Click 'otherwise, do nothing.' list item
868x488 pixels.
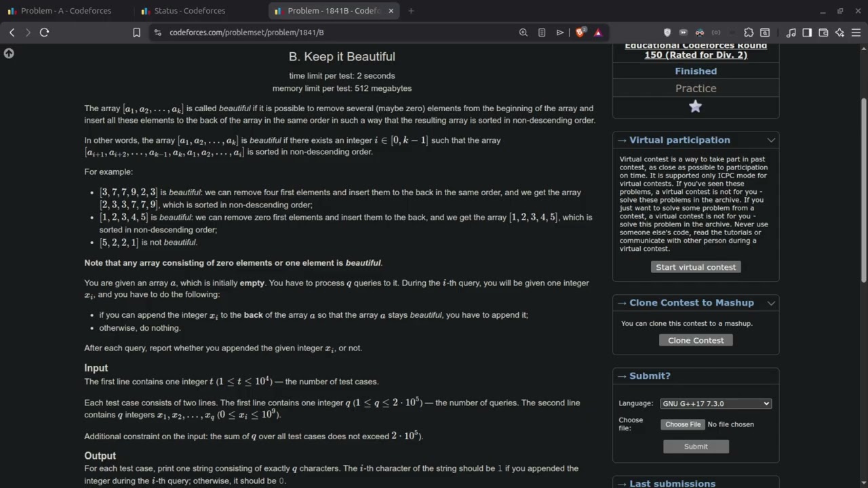click(x=140, y=328)
